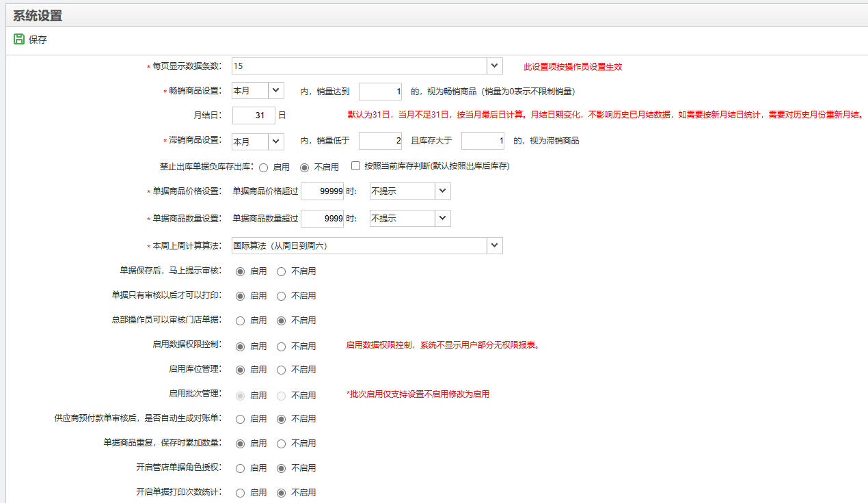Screen dimensions: 868x503
Task: Select 不启用 for 单据只有审核以后才可以打印
Action: coord(281,296)
